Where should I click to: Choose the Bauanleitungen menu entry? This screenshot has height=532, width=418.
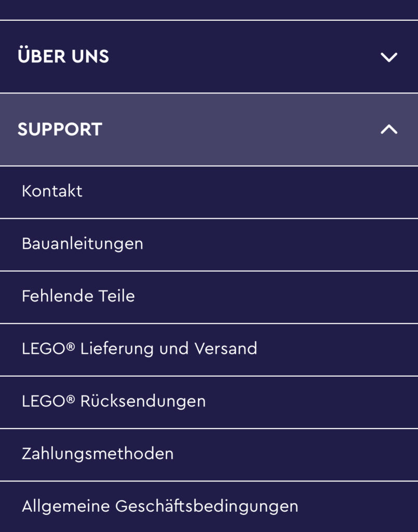(x=209, y=245)
